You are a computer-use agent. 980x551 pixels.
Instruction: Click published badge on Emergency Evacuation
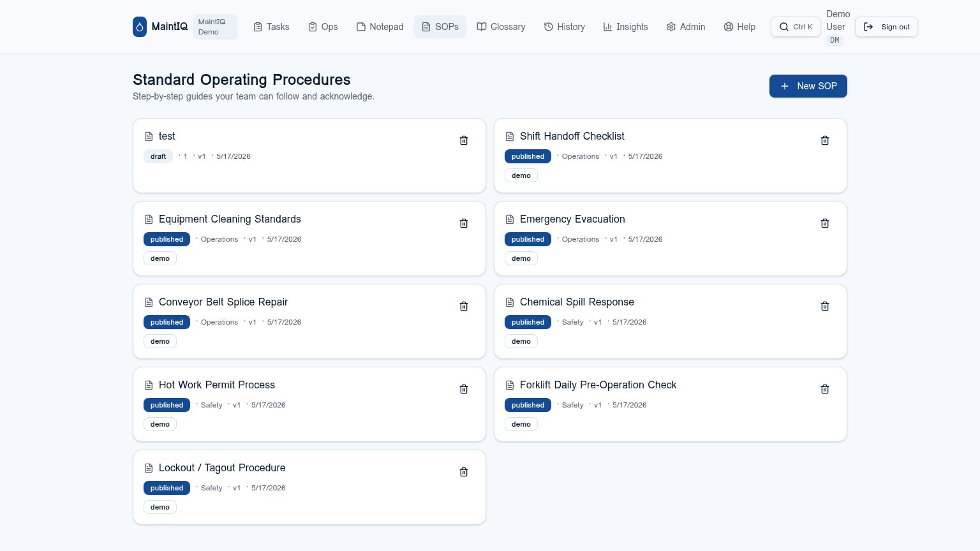[x=528, y=239]
